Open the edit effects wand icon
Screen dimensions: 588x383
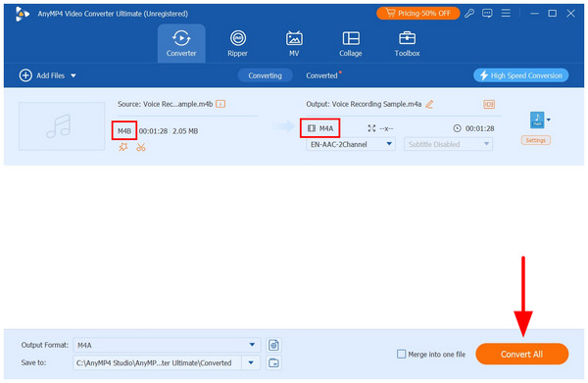click(x=123, y=147)
